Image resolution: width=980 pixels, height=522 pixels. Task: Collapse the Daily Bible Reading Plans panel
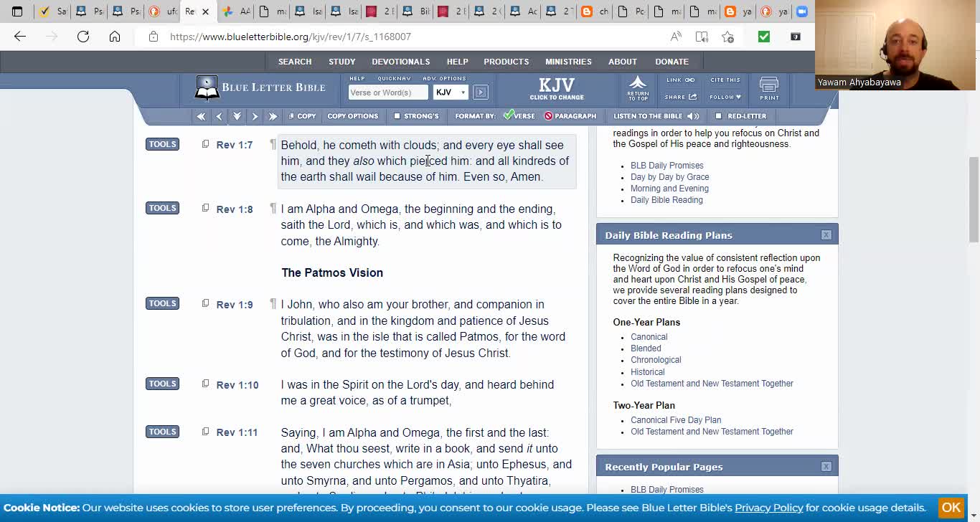[826, 235]
